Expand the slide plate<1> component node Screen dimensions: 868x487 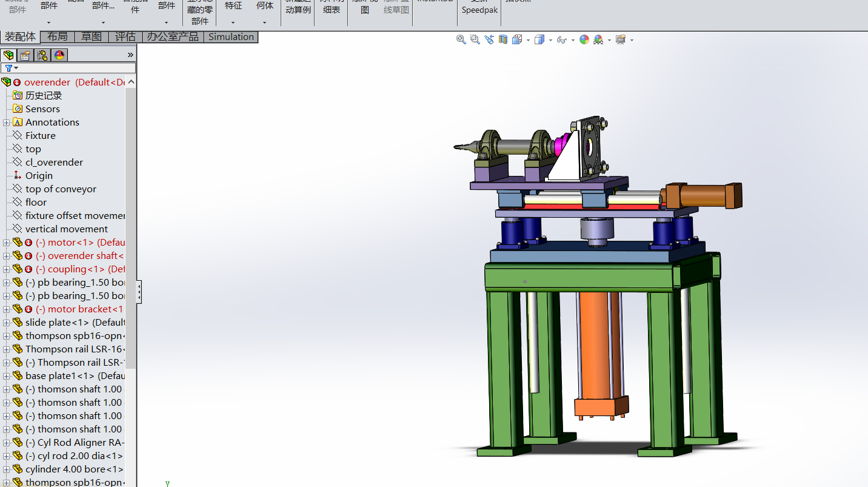click(7, 323)
